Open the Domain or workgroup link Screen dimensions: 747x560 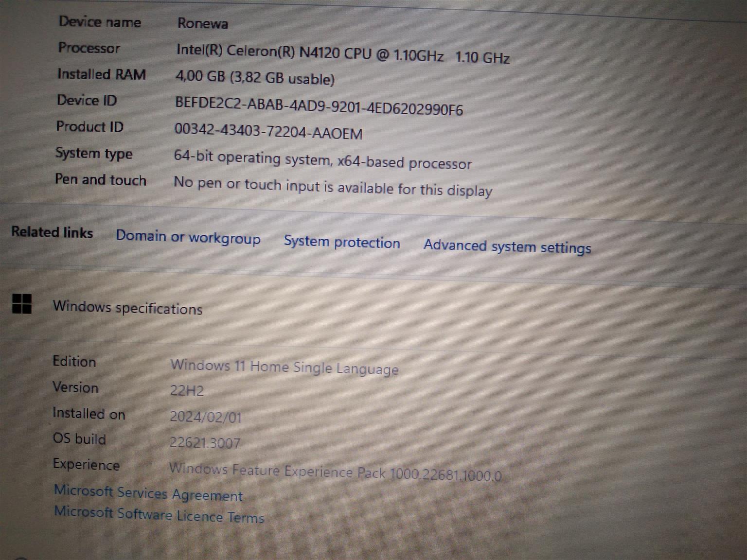(x=188, y=237)
